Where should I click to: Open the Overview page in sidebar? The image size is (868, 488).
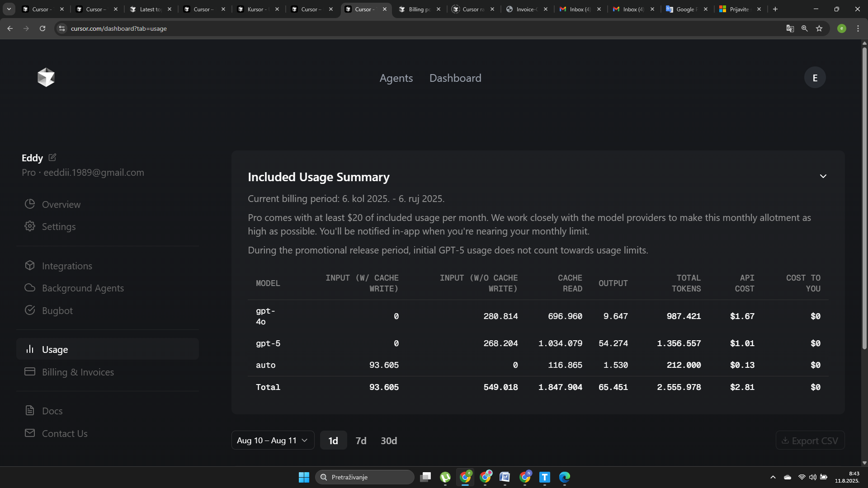pos(61,205)
